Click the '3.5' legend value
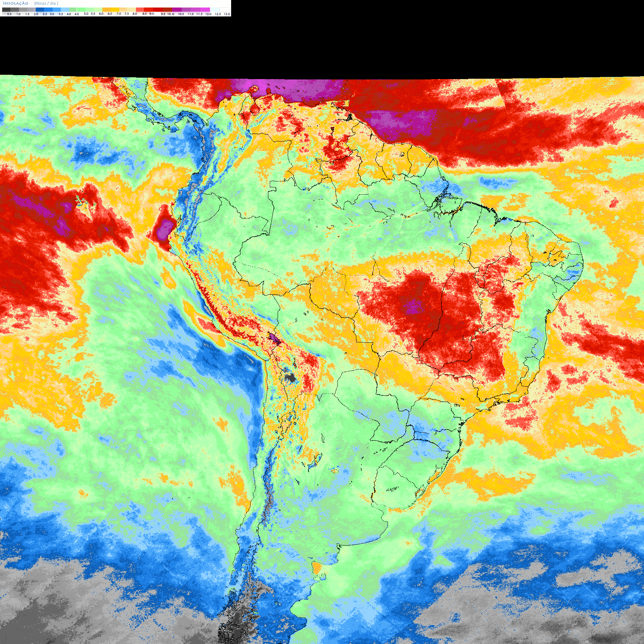Screen dimensions: 644x644 61,14
